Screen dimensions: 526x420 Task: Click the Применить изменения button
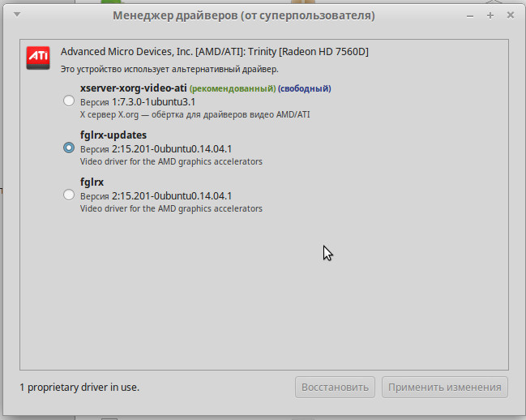pos(444,387)
